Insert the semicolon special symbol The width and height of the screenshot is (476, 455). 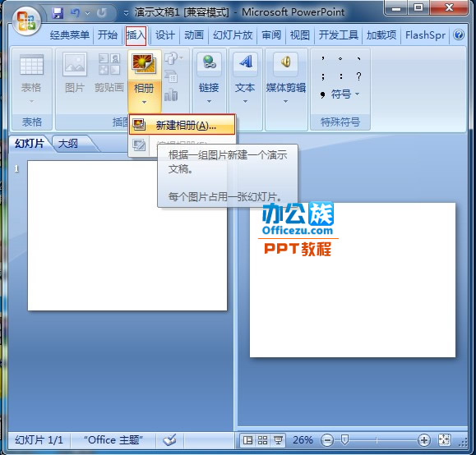pyautogui.click(x=323, y=76)
